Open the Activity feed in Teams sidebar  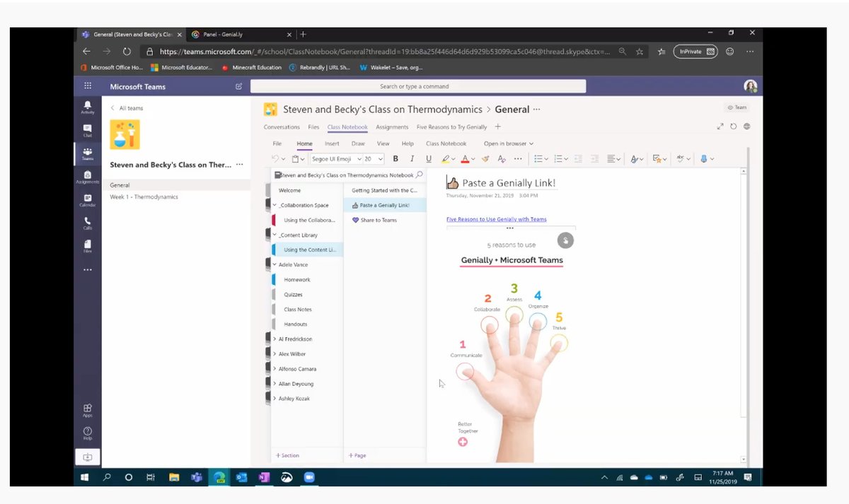coord(88,107)
